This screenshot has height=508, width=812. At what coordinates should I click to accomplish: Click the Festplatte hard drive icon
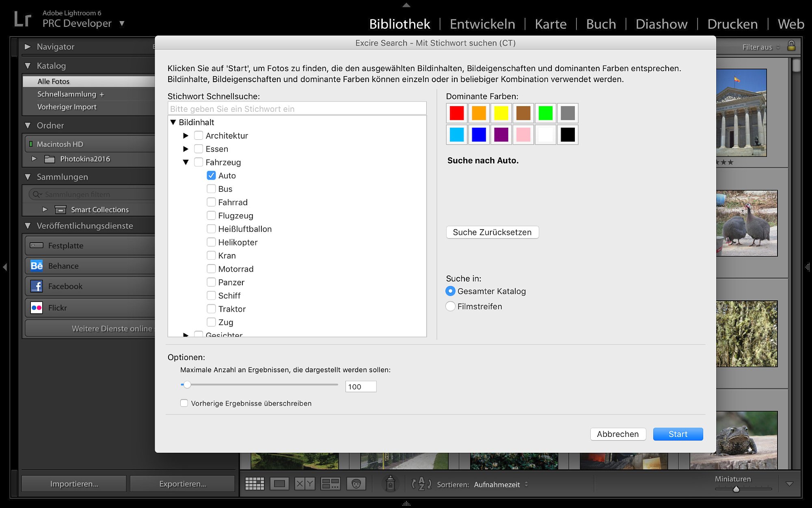point(37,245)
